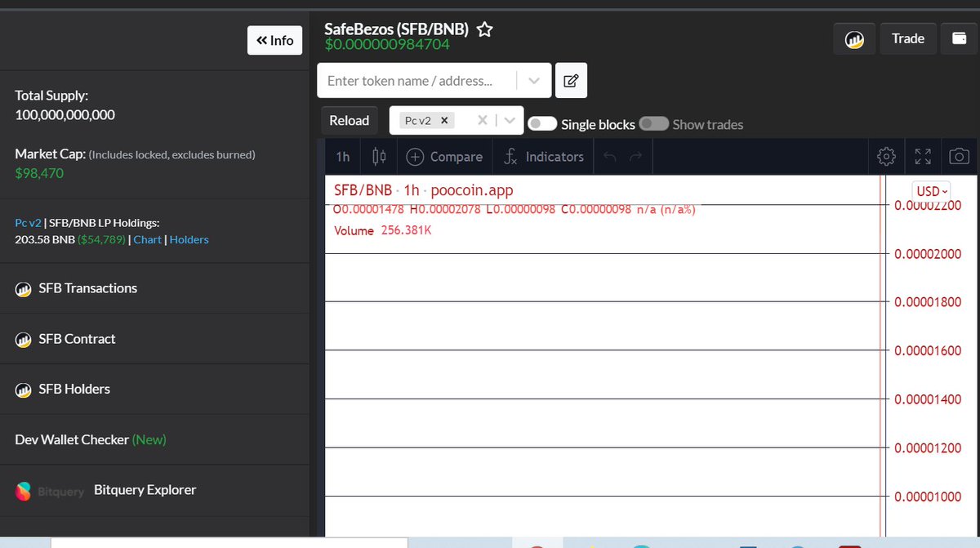The width and height of the screenshot is (980, 548).
Task: Change the candlestick chart style
Action: [379, 157]
